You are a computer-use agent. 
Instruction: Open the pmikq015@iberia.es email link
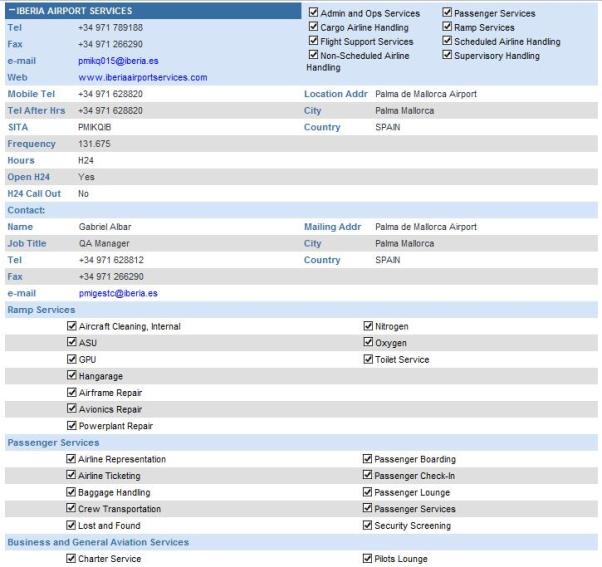pos(118,61)
